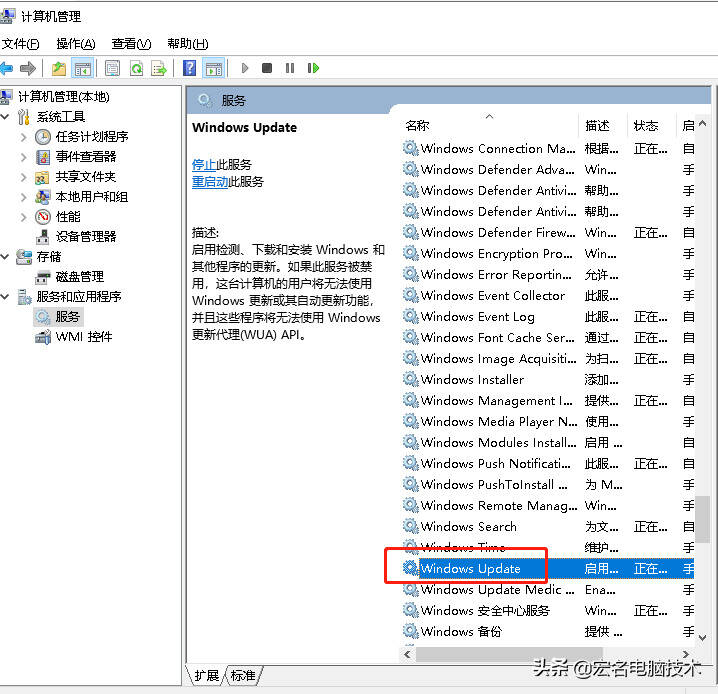Viewport: 718px width, 694px height.
Task: Click the 停止 link to stop the service
Action: click(x=204, y=164)
